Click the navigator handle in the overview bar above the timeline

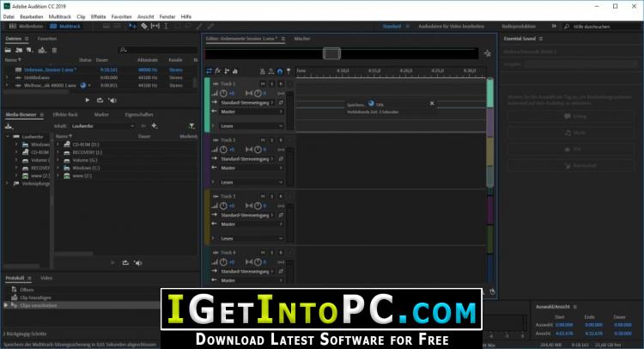pyautogui.click(x=331, y=53)
